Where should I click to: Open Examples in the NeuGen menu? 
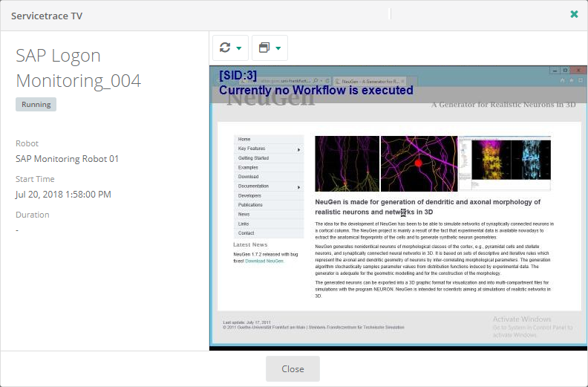point(269,167)
